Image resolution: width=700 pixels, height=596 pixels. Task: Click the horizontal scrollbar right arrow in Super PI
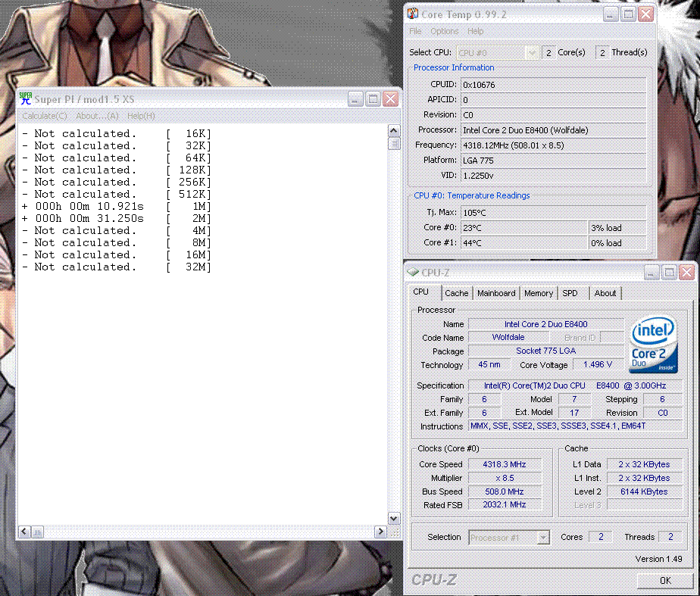point(381,532)
